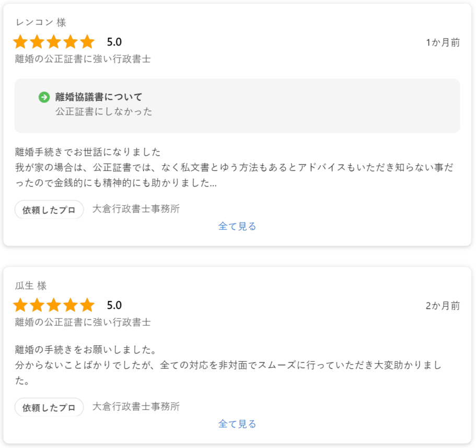This screenshot has width=476, height=448.
Task: Click reviewer name レンコン 様
Action: (41, 22)
